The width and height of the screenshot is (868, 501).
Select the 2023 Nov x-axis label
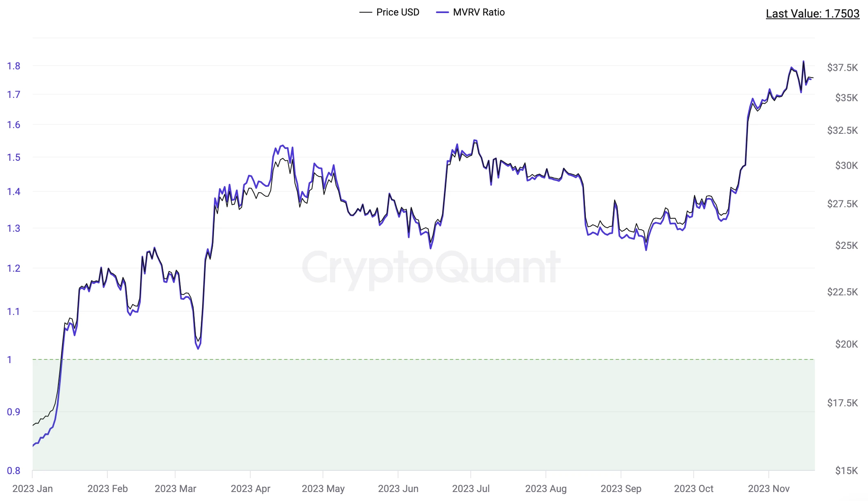click(x=769, y=488)
